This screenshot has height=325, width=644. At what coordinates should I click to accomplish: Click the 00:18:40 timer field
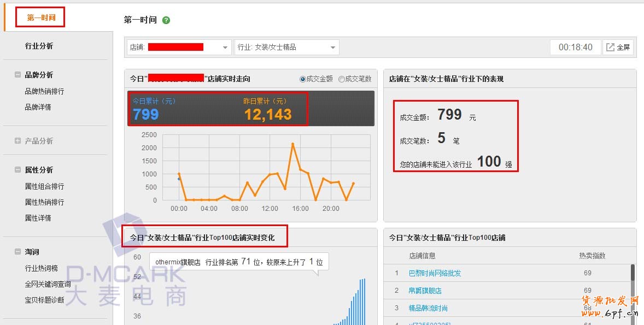[x=575, y=48]
